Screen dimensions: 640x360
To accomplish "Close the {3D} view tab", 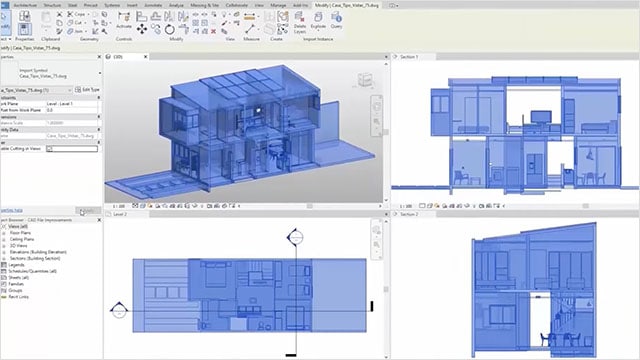I will (x=146, y=57).
